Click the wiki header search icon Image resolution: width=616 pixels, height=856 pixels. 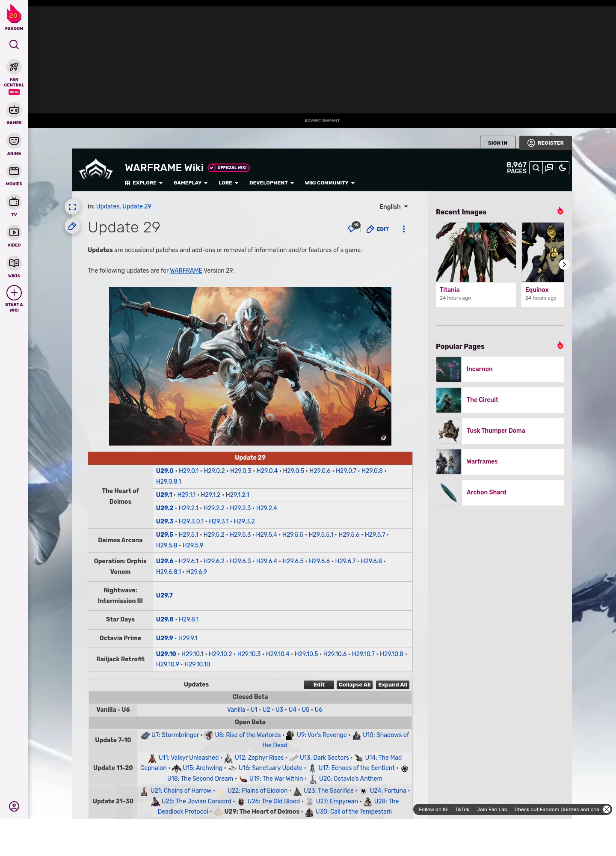[x=536, y=168]
